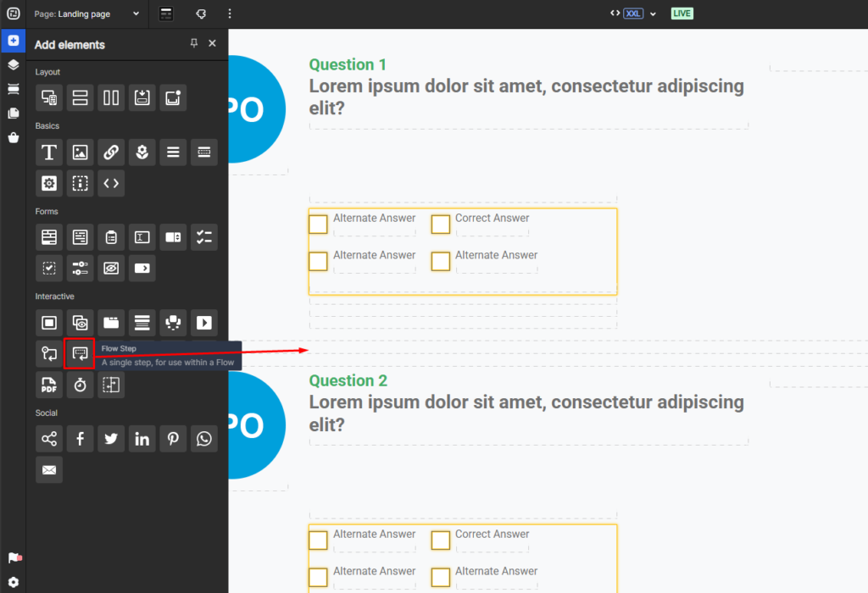Check Question 2's top-left Alternate Answer box
Viewport: 868px width, 593px height.
click(x=319, y=540)
